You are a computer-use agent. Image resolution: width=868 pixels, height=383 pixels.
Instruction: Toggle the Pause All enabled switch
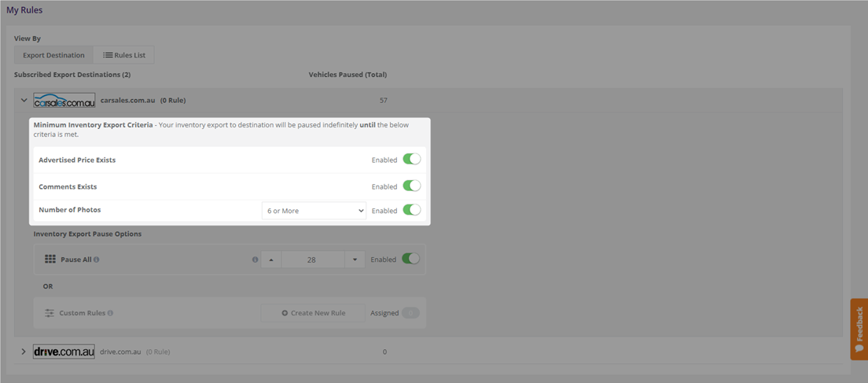coord(410,259)
